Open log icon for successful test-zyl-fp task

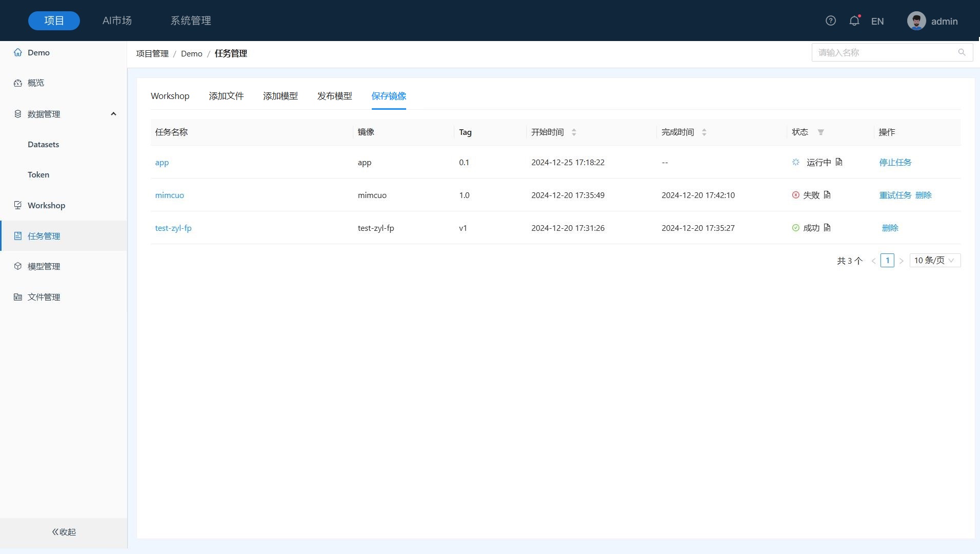pos(827,228)
